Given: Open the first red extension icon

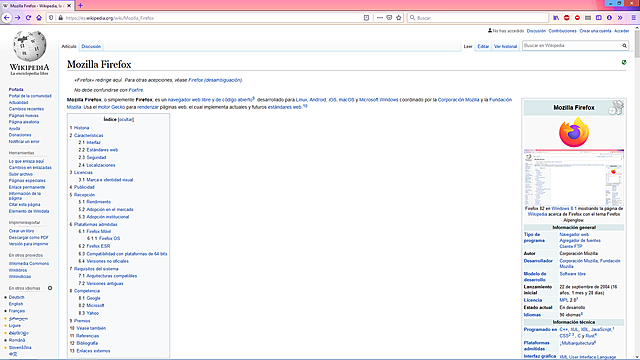Looking at the screenshot, I should pyautogui.click(x=567, y=18).
